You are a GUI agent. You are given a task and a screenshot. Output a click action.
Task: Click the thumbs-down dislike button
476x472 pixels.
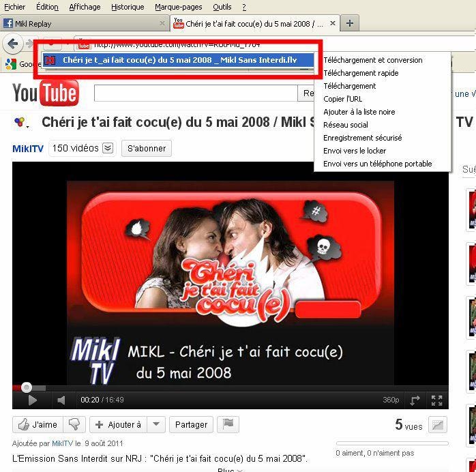[74, 424]
